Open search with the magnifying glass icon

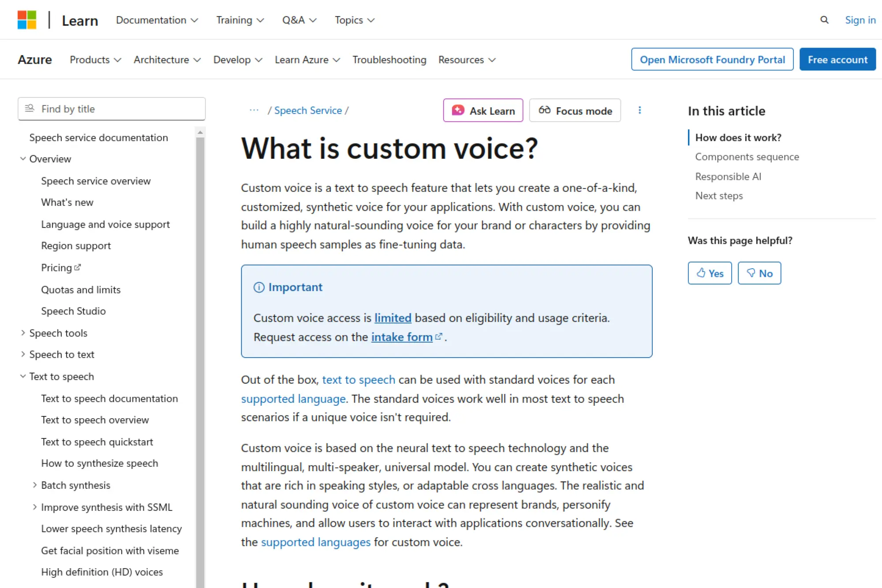tap(824, 20)
